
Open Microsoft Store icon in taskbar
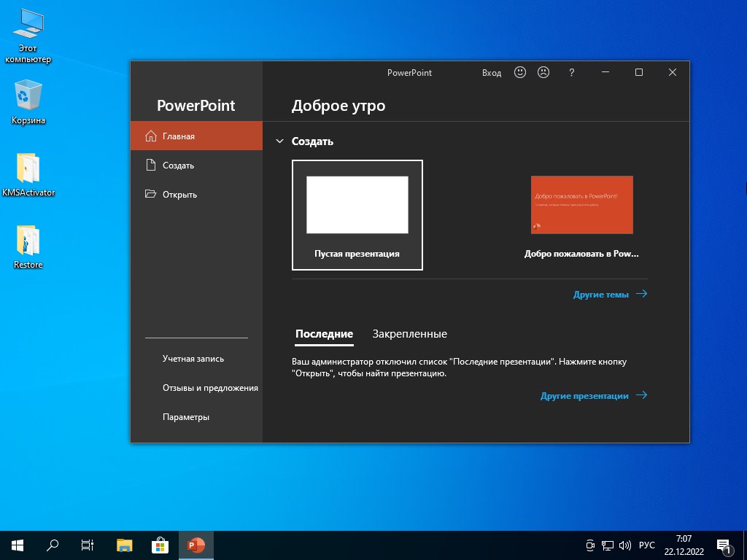[159, 545]
